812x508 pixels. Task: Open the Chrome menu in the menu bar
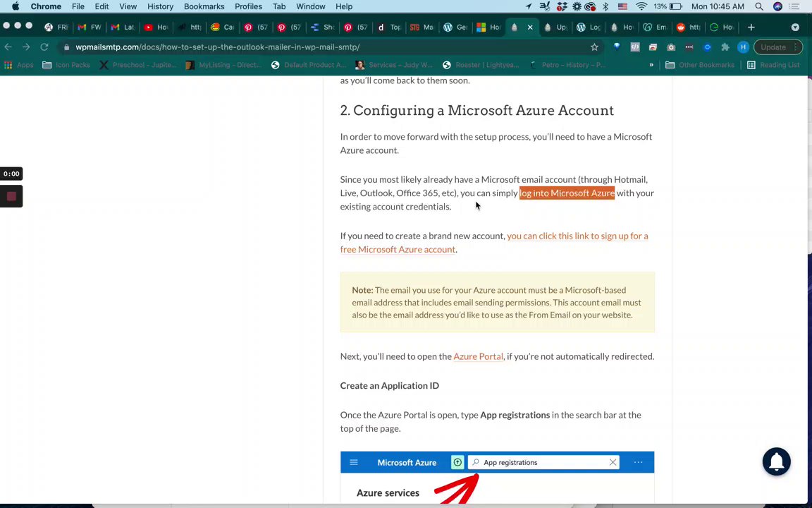point(46,6)
